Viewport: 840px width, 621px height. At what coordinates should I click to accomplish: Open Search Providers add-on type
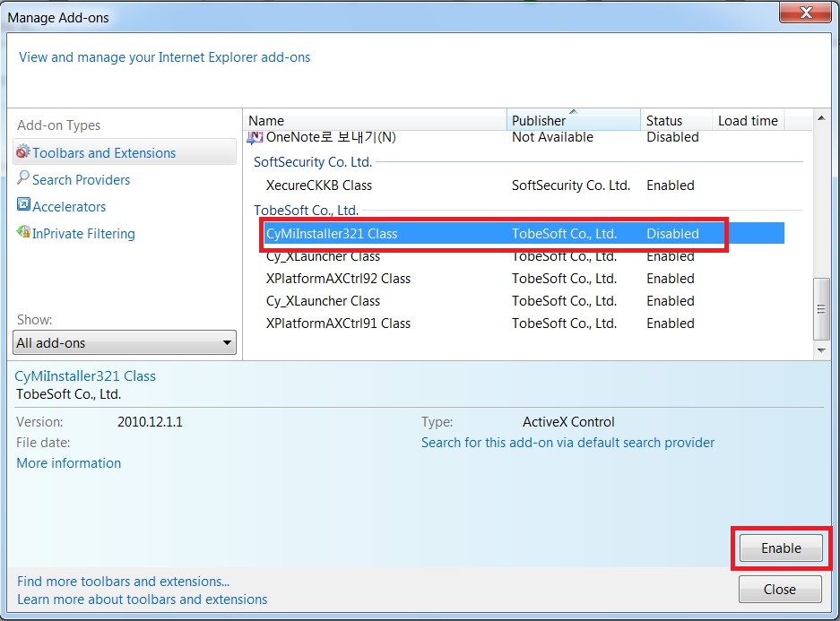(81, 180)
